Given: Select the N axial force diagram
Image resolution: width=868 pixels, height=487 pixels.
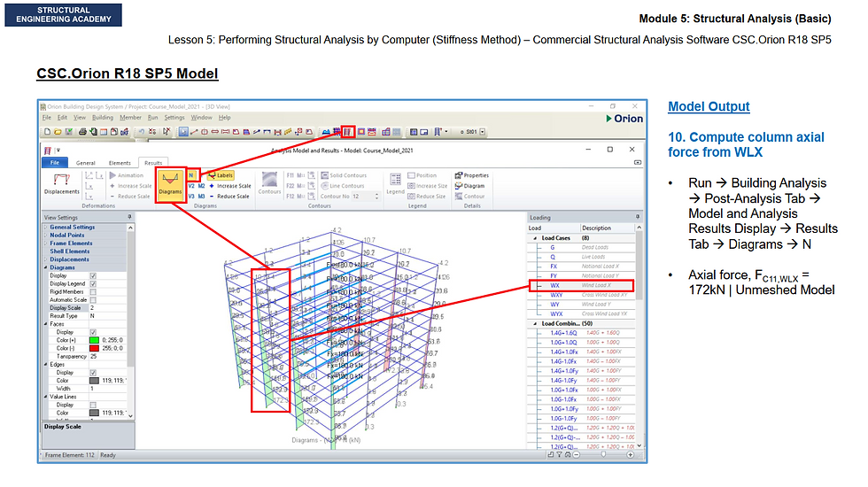Looking at the screenshot, I should pos(191,175).
